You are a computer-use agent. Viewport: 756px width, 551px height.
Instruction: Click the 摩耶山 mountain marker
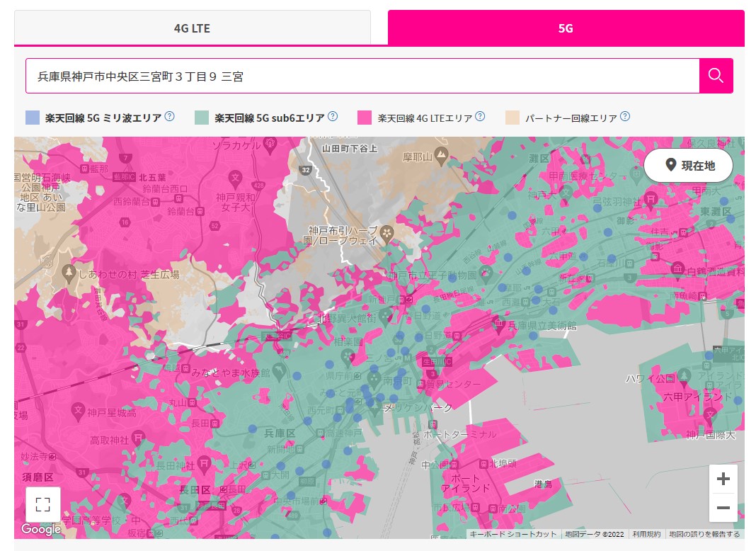(441, 155)
